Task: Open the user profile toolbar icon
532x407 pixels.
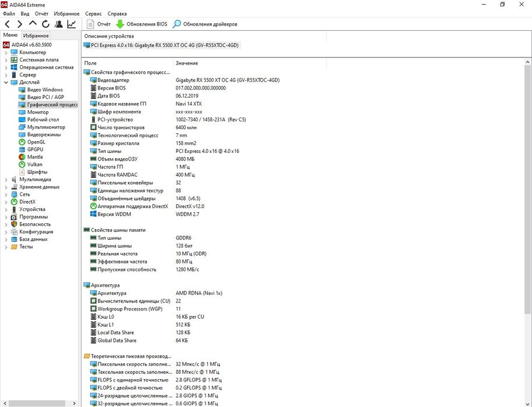Action: point(59,24)
